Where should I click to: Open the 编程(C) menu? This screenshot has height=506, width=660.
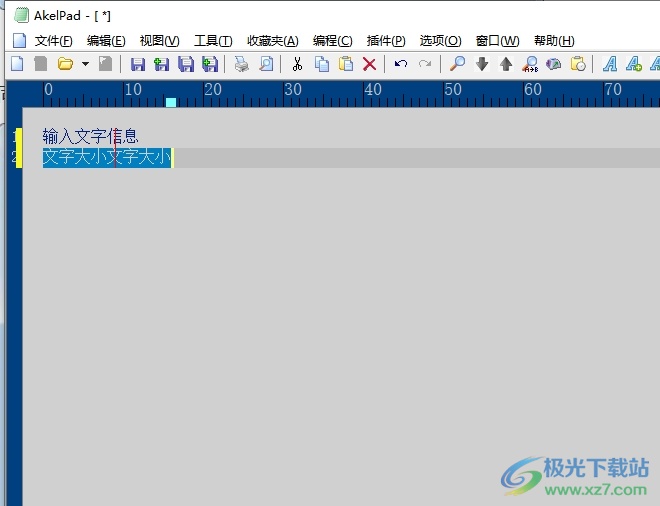(333, 41)
